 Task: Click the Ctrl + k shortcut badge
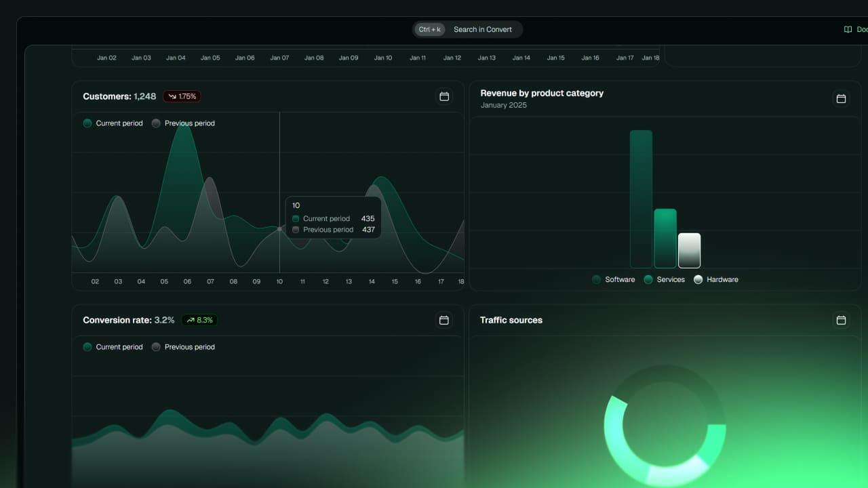coord(430,29)
